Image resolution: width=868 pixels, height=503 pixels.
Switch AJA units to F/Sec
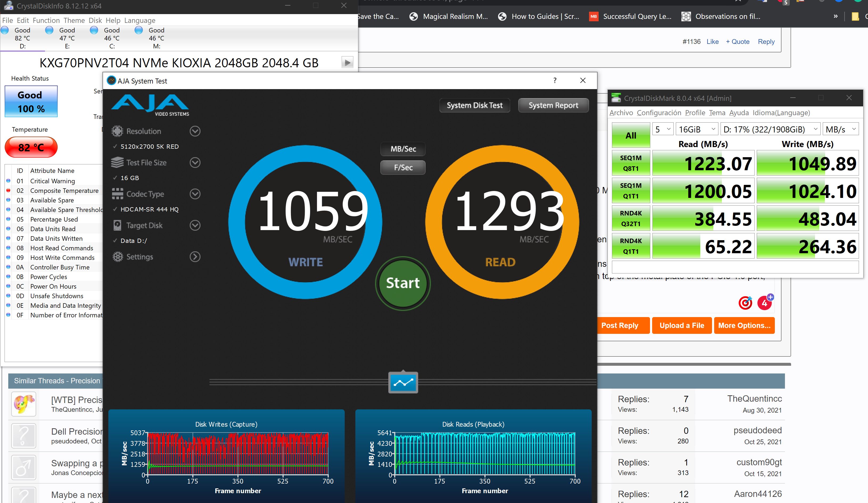(403, 168)
